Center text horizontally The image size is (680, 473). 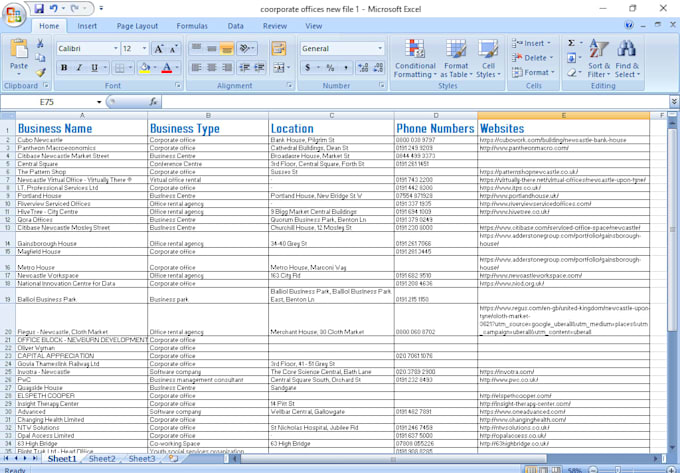pyautogui.click(x=212, y=68)
